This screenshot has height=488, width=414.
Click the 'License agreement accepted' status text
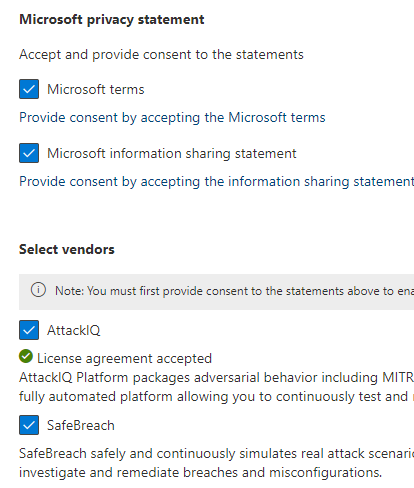click(x=124, y=358)
